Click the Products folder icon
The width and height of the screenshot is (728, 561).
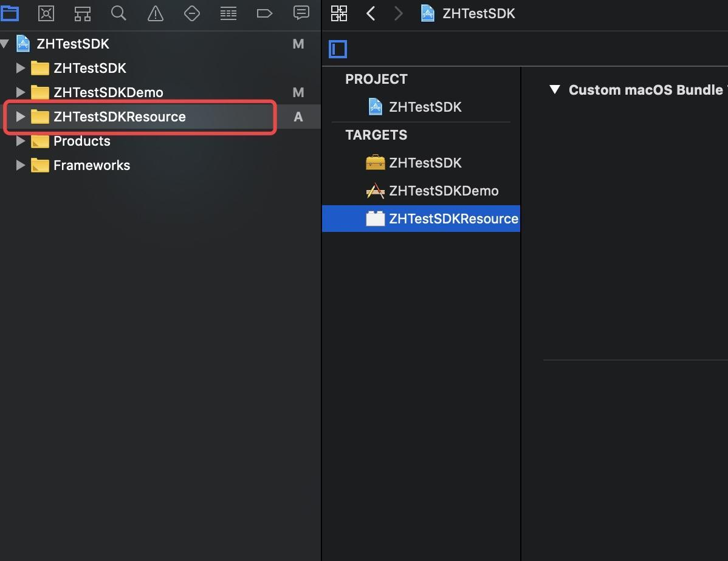40,141
